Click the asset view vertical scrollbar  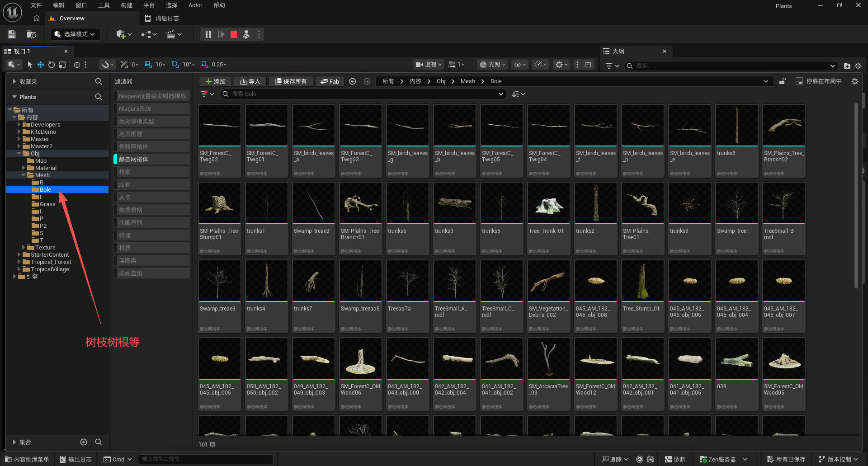click(x=856, y=196)
